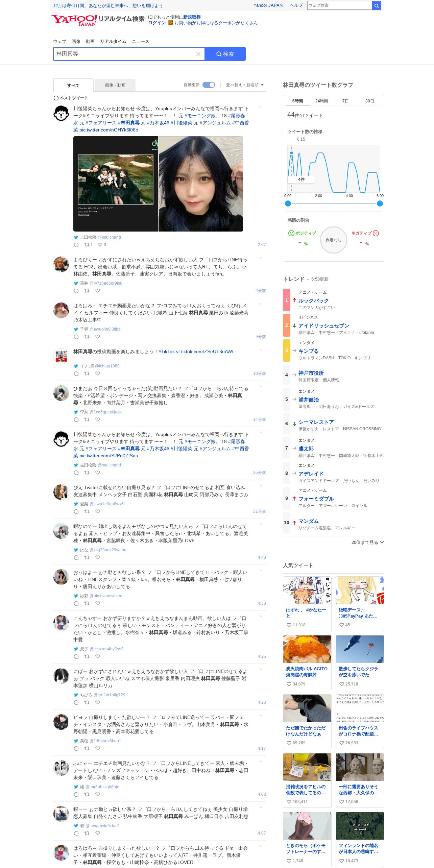Click the Yahoo! JAPAN logo
Viewport: 434px width, 868px height.
coord(74,20)
